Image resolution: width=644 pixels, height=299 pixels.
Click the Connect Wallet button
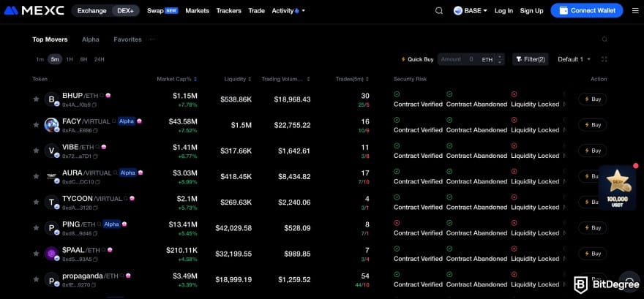pos(586,11)
